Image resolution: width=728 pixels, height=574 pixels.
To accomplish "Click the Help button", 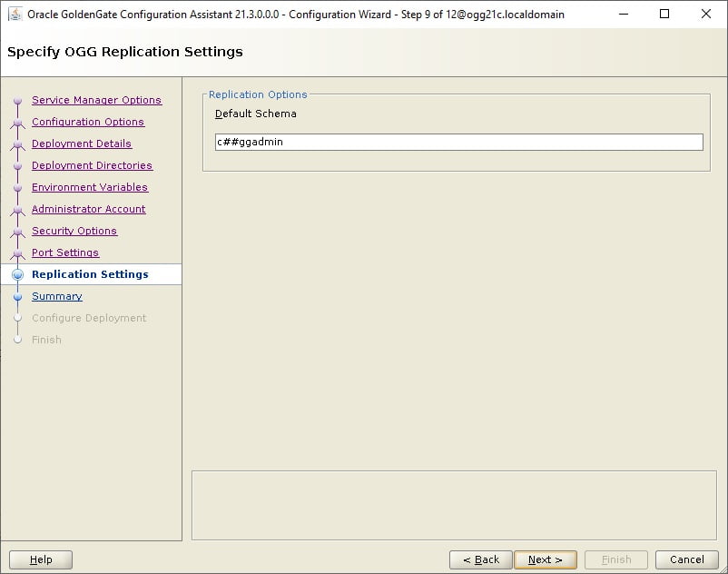I will coord(41,559).
